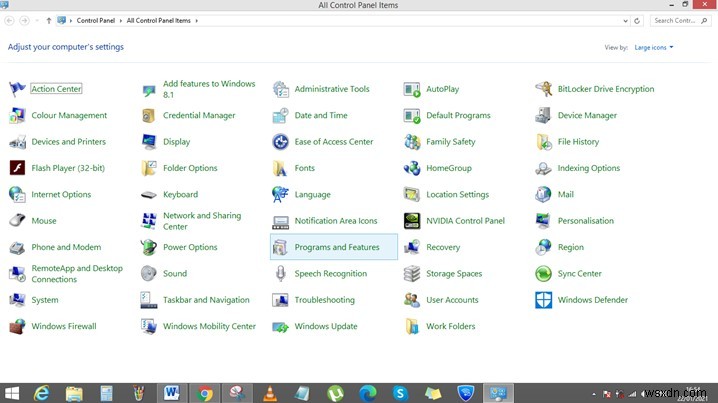Click the Windows Firewall icon

click(17, 327)
